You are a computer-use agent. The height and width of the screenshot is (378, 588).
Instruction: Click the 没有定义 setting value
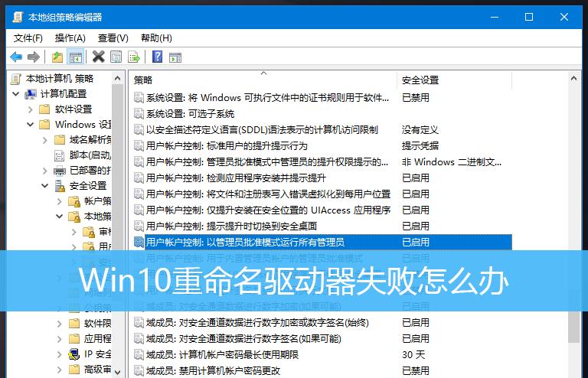[x=420, y=129]
